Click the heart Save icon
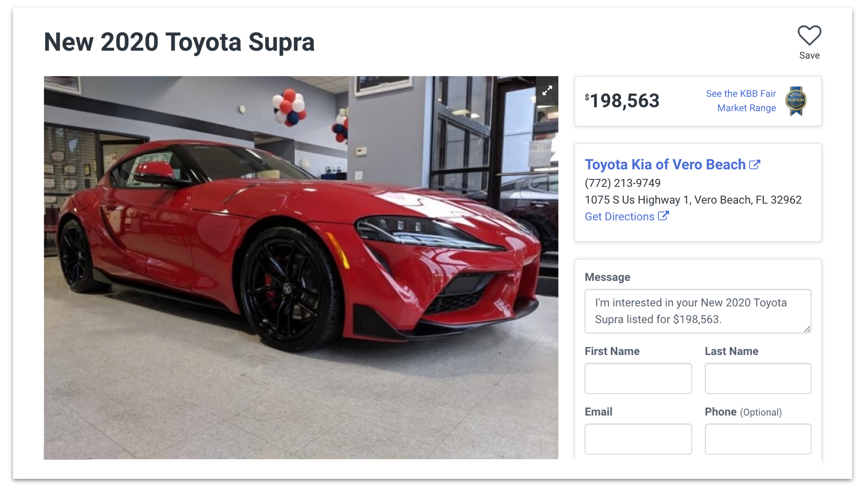The height and width of the screenshot is (488, 868). [809, 36]
